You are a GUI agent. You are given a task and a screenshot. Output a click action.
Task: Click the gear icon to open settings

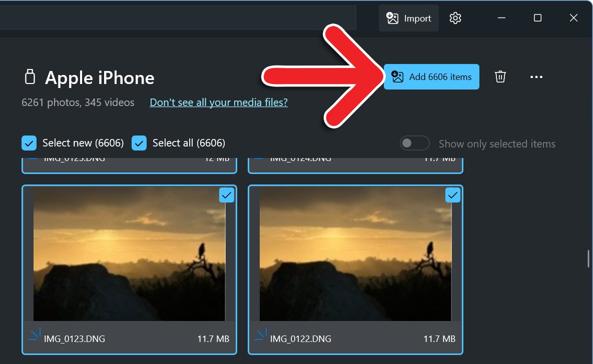(x=455, y=18)
